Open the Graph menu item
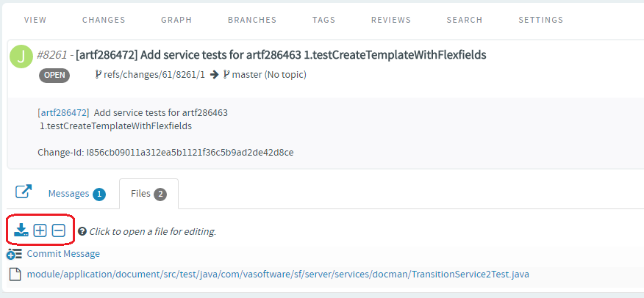Viewport: 644px width, 298px height. 176,20
